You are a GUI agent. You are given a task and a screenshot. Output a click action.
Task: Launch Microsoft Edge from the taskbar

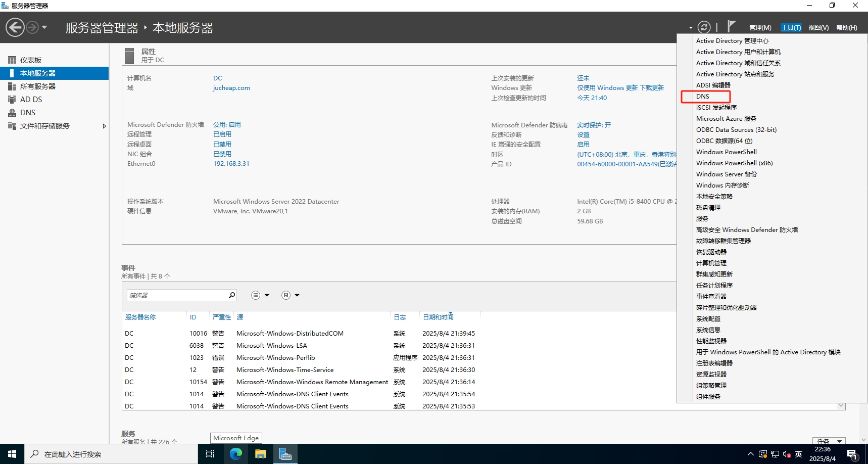click(x=235, y=454)
